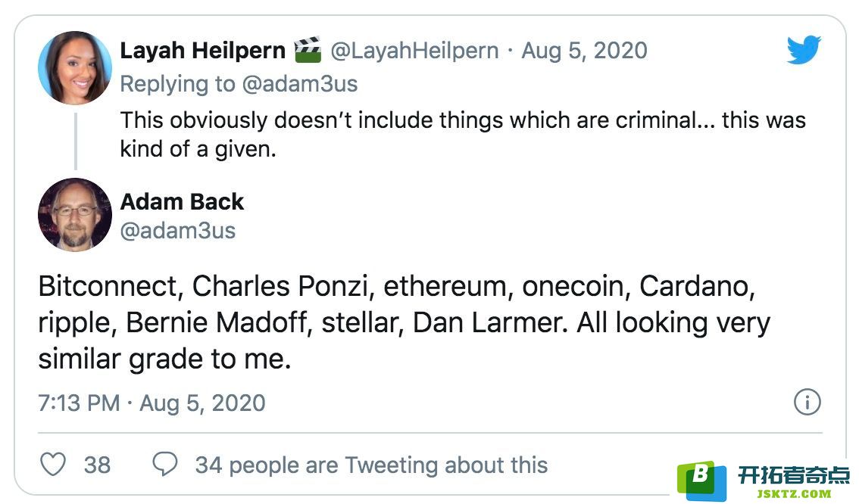Open the tweet info circle icon
The image size is (859, 504).
point(807,402)
